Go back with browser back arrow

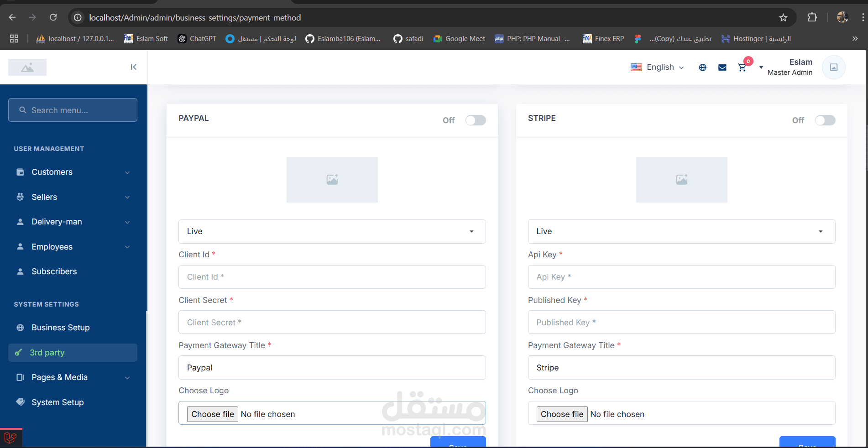12,17
